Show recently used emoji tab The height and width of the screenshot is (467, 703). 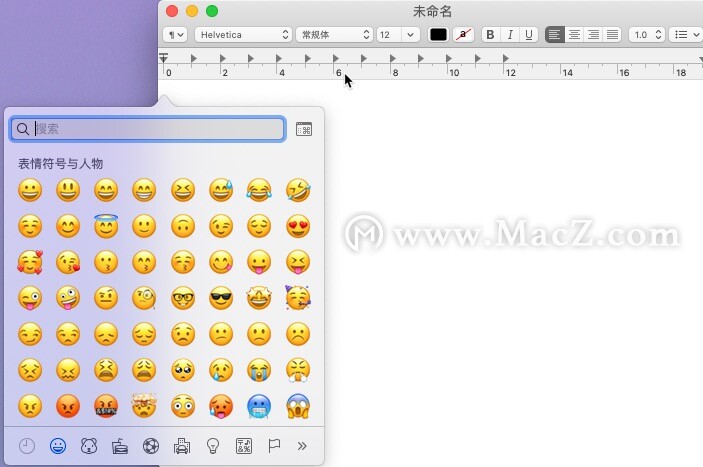point(27,446)
